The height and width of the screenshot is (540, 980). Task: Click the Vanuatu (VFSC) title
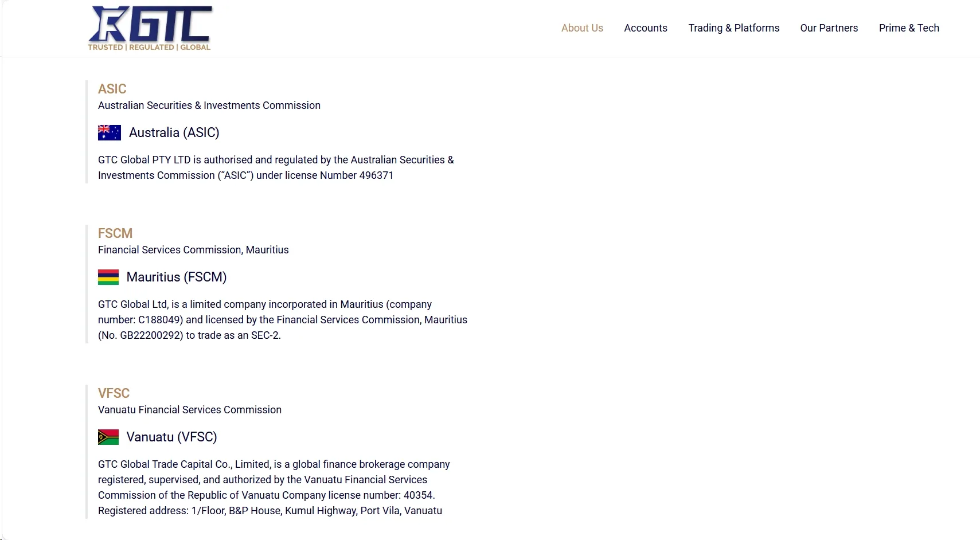pyautogui.click(x=171, y=437)
